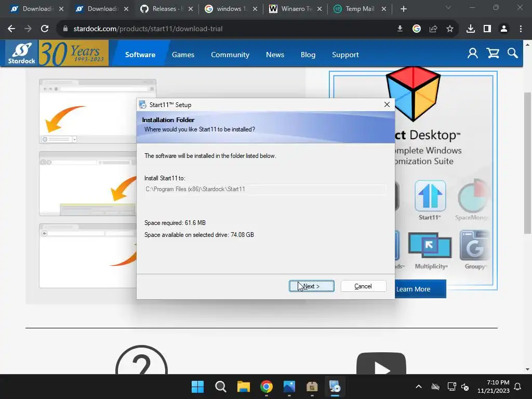Open Chrome downloads

tap(471, 29)
